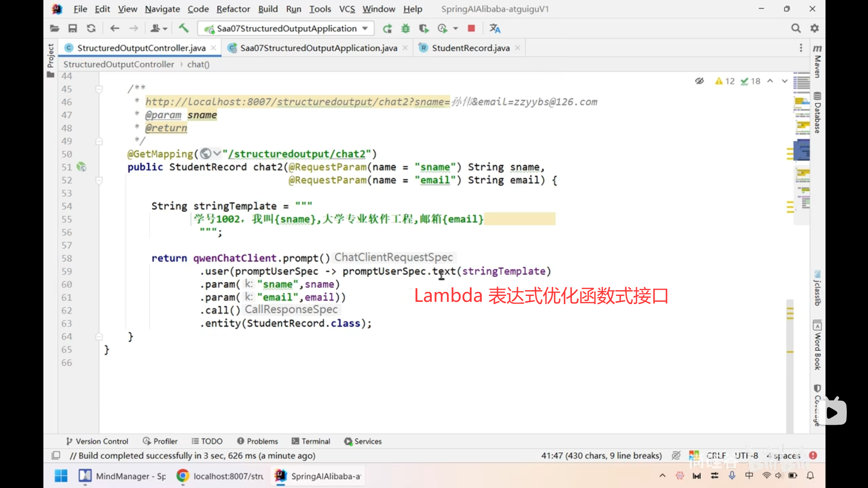
Task: Open the Terminal tool window
Action: pyautogui.click(x=311, y=441)
